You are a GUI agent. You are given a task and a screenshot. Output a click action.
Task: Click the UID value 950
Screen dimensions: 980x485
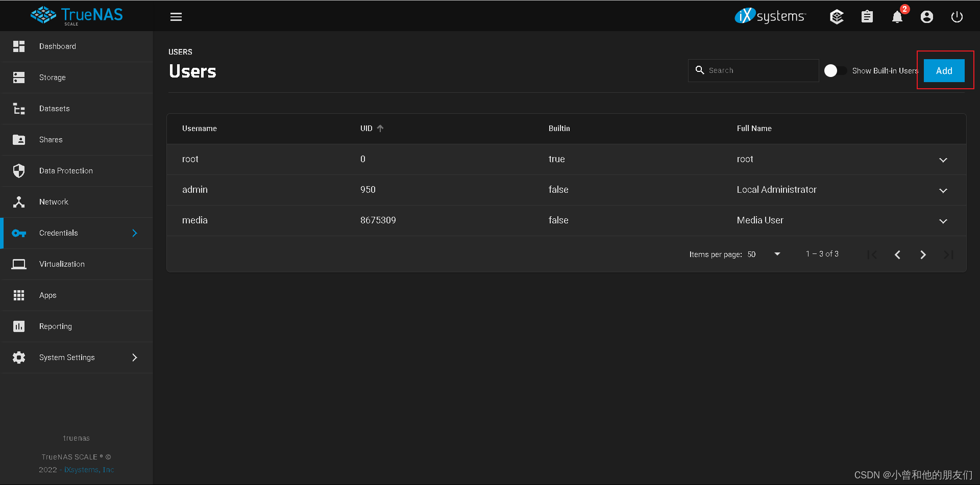tap(368, 190)
